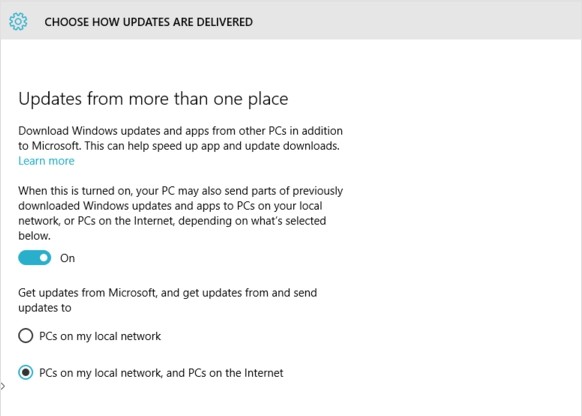Click the 'On' label beside the toggle
582x416 pixels.
(68, 258)
